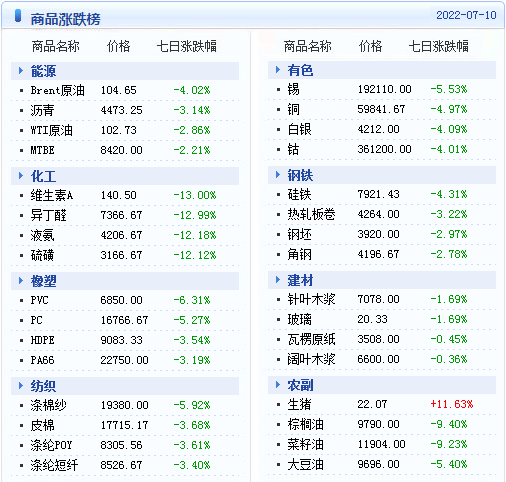Click price 20.33 for 玻璃
The width and height of the screenshot is (506, 482).
tap(372, 319)
